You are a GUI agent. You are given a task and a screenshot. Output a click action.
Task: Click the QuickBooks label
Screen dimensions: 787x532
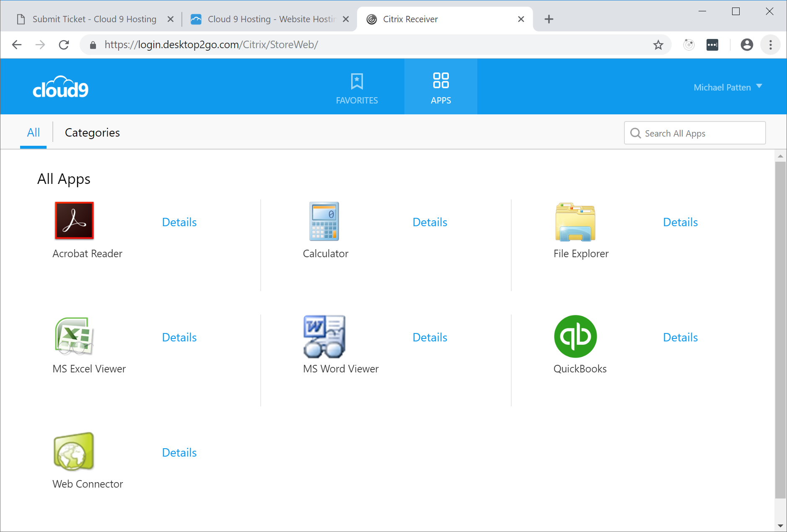tap(580, 369)
